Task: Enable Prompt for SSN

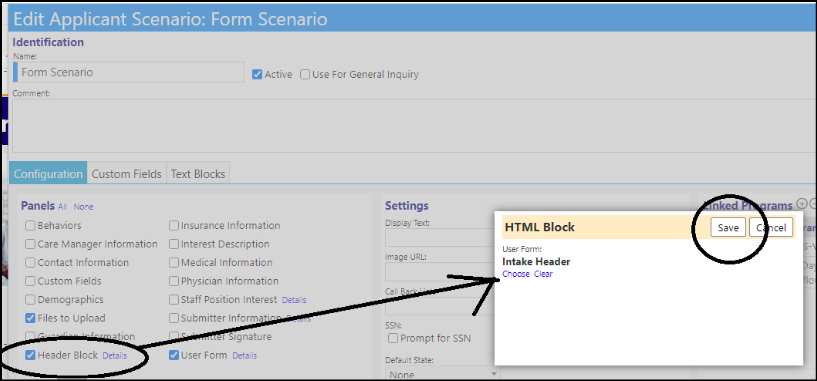Action: (x=394, y=338)
